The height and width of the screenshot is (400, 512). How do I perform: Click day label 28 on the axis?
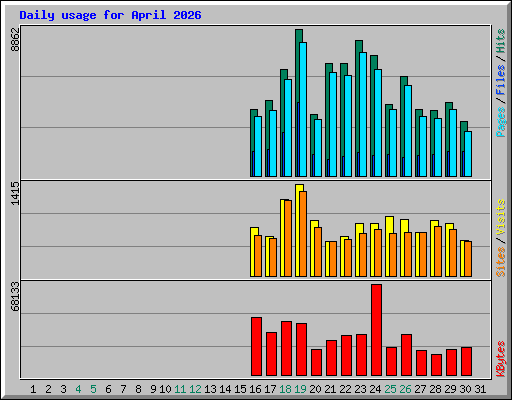point(435,389)
